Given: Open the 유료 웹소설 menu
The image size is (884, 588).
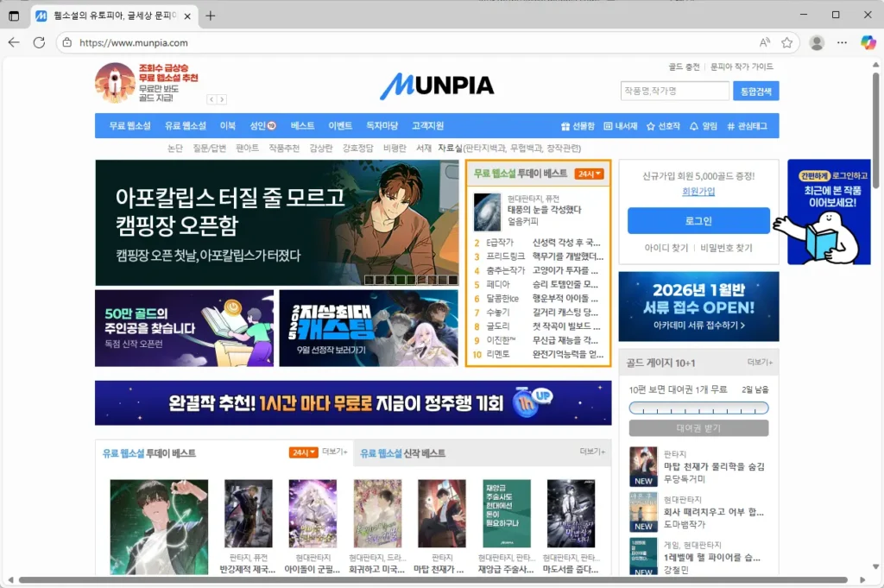Looking at the screenshot, I should (x=186, y=126).
